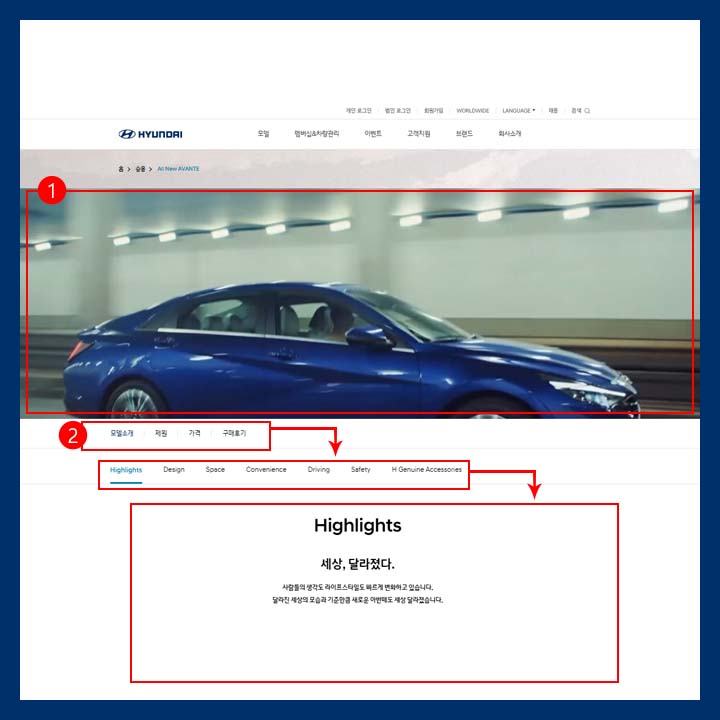Viewport: 720px width, 720px height.
Task: Click 개인 로그인 link
Action: [x=359, y=111]
